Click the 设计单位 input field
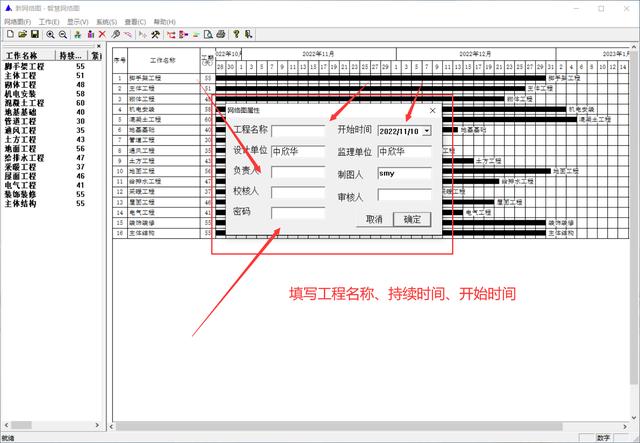Image resolution: width=640 pixels, height=443 pixels. (298, 151)
